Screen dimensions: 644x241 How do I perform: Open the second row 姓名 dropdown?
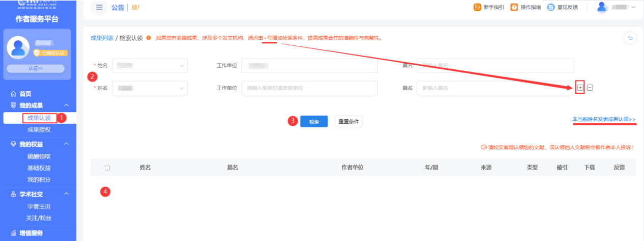150,88
